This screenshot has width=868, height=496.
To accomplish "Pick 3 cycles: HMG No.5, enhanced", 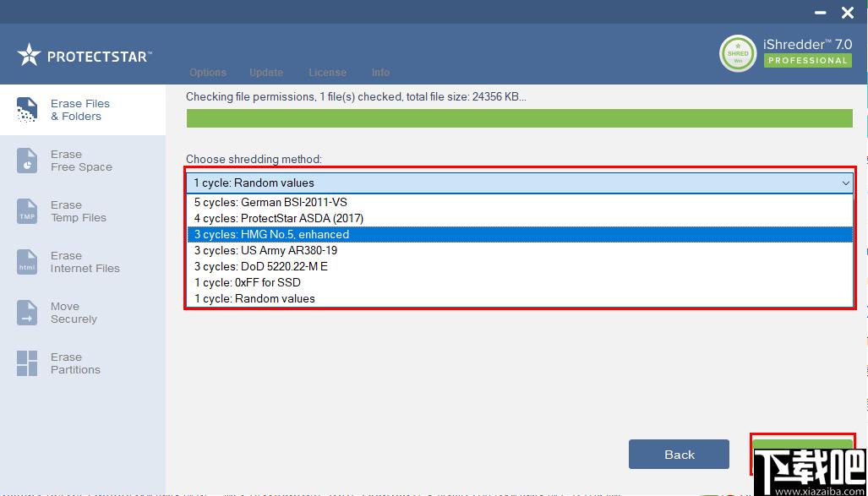I will tap(271, 235).
